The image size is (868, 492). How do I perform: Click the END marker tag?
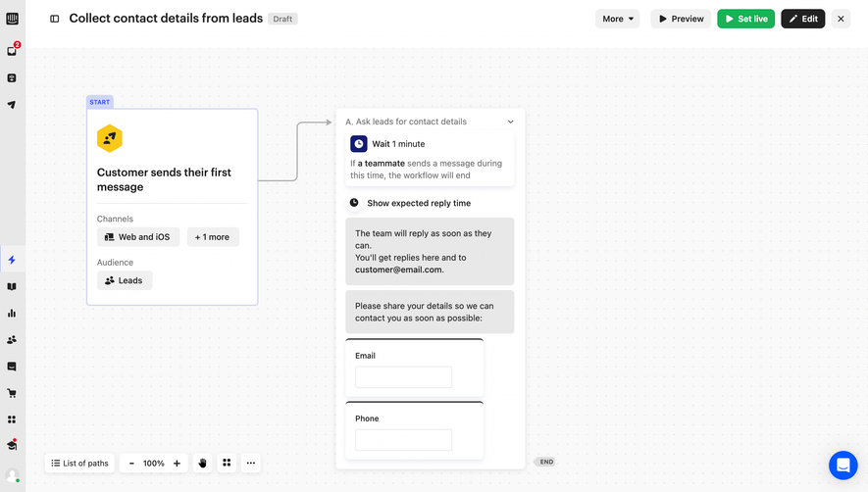(545, 462)
